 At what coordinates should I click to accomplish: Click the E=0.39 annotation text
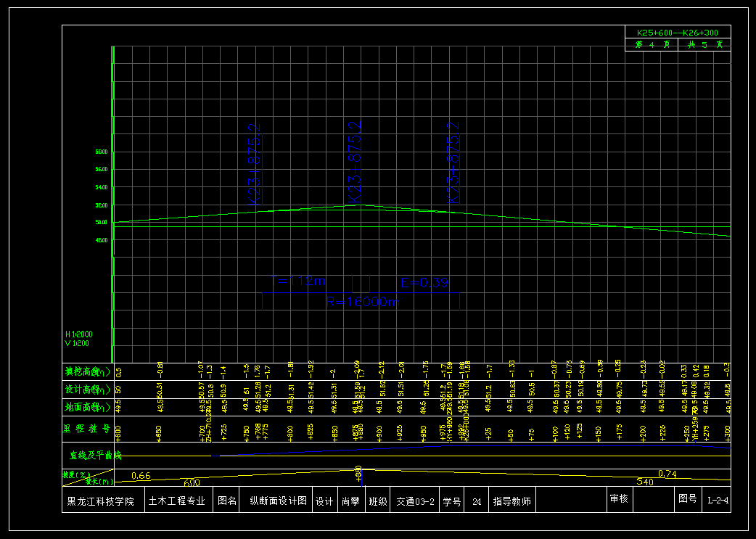click(x=424, y=282)
